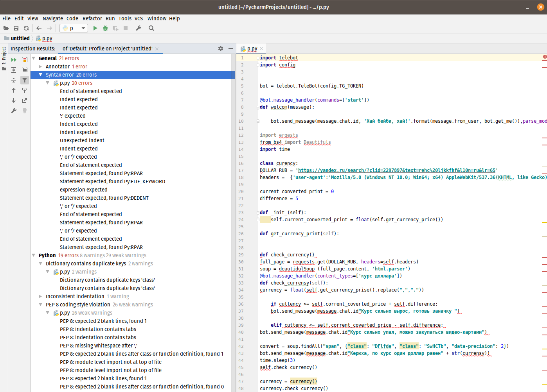Collapse all inspection results icon
The image size is (547, 392).
(14, 80)
